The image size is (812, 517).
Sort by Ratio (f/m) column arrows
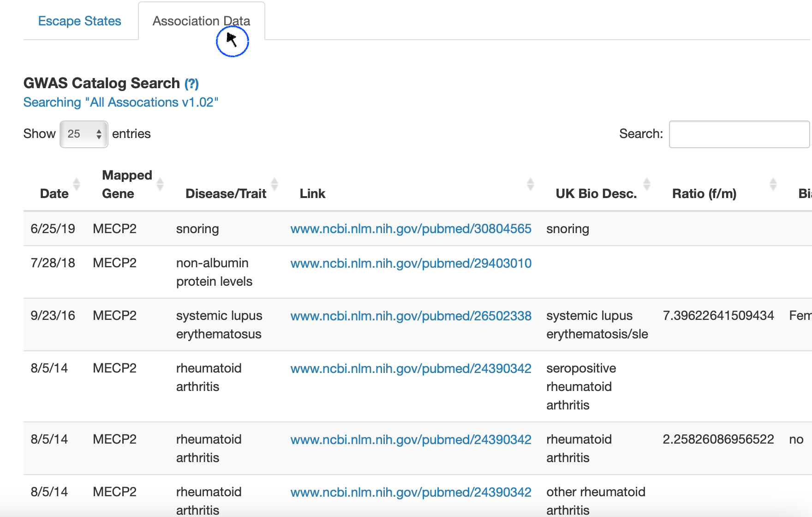(x=773, y=184)
